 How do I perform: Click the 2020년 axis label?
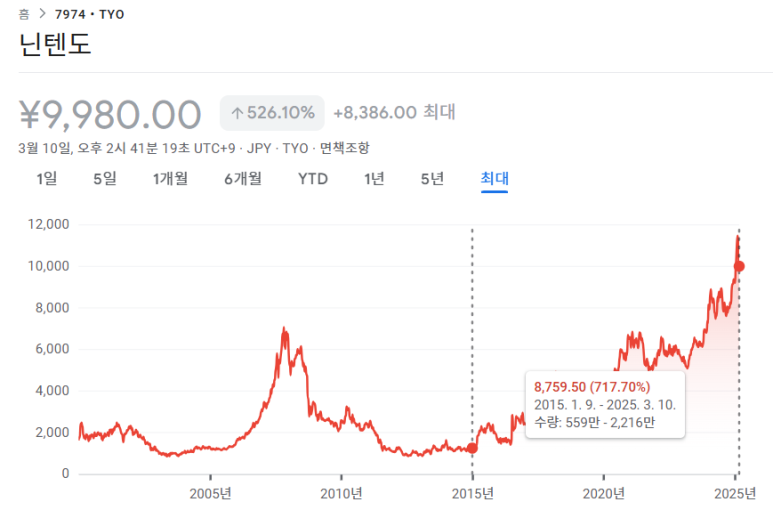pos(604,493)
